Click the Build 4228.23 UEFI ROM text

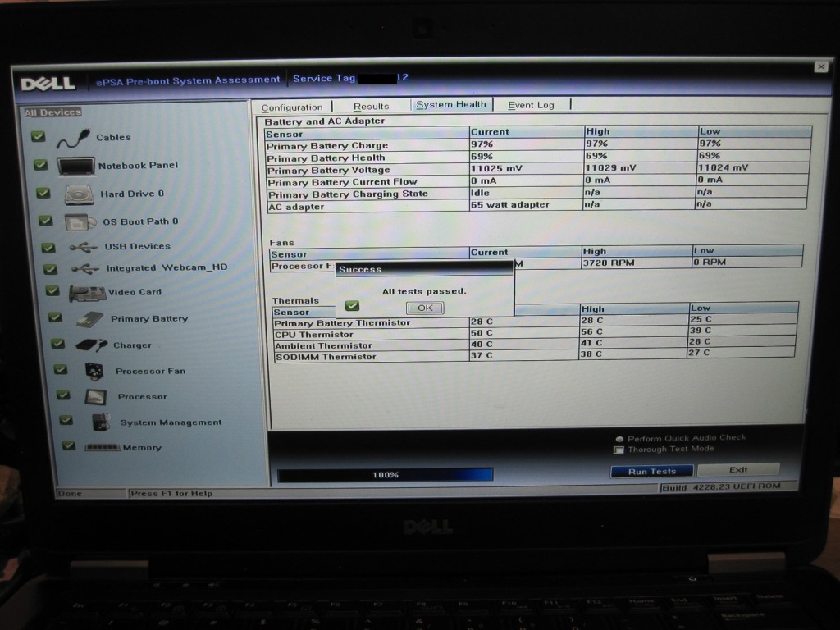point(722,487)
